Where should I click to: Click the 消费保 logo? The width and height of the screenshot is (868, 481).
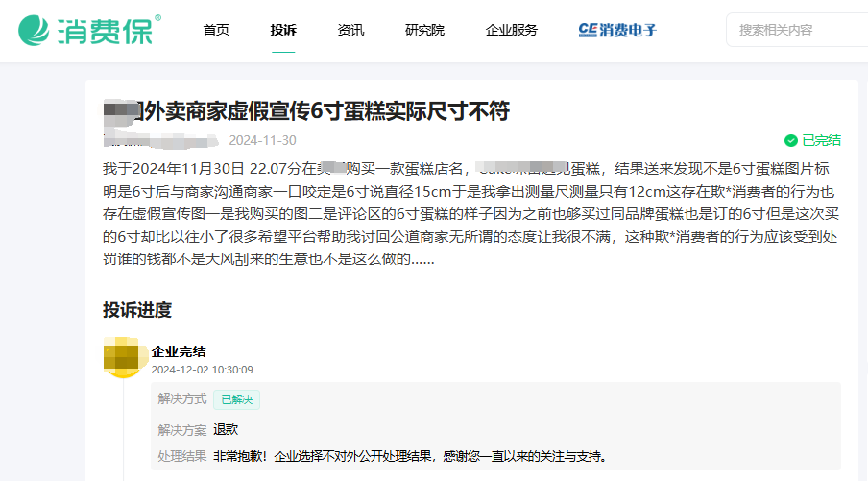click(x=89, y=30)
